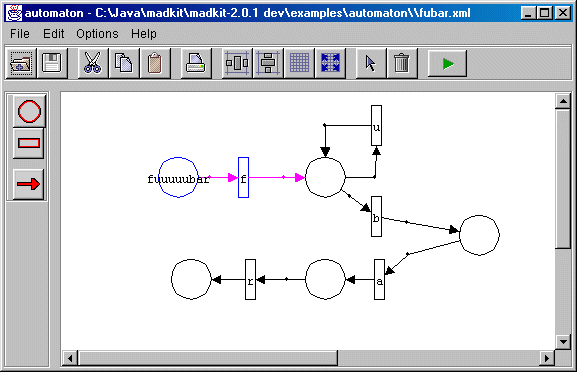The image size is (577, 372).
Task: Choose the red arrow connector tool
Action: coord(29,184)
